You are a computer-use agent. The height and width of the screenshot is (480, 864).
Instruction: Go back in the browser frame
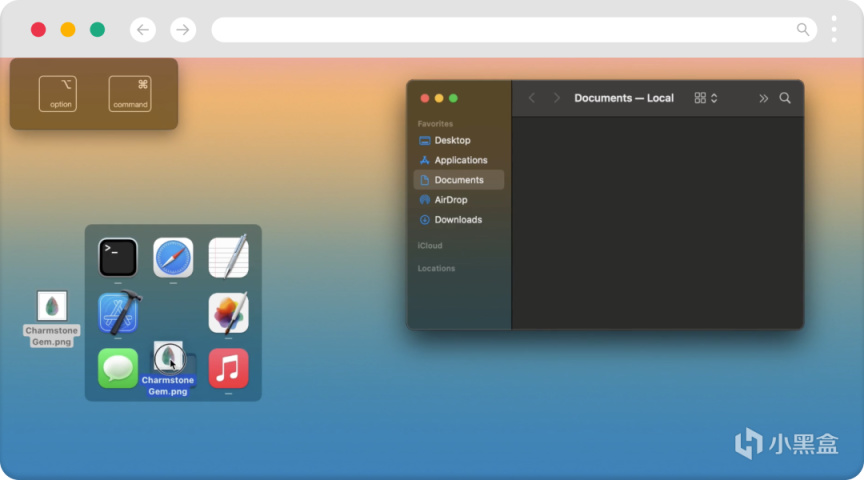point(143,30)
